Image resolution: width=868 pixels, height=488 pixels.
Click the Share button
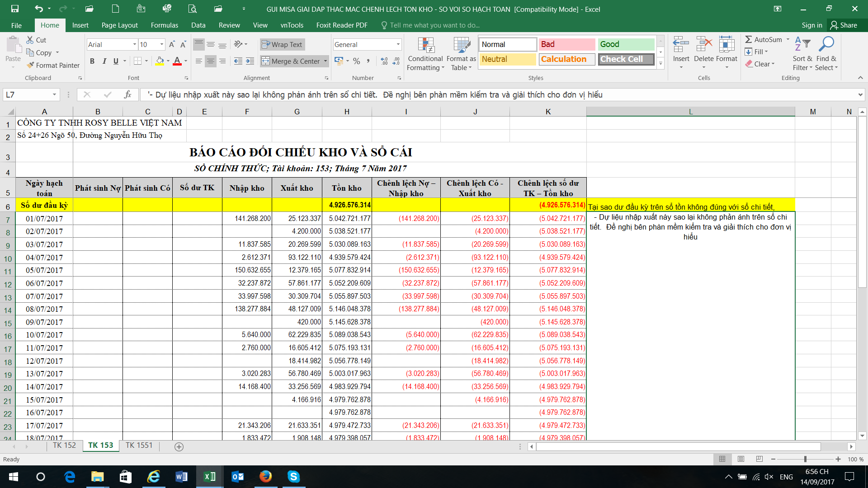click(844, 25)
